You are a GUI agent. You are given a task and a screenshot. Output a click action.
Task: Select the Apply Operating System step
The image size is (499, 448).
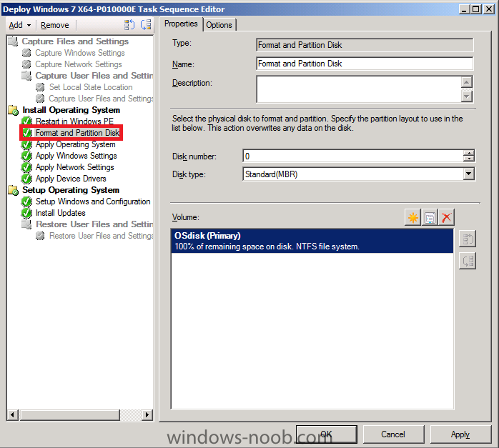point(76,144)
